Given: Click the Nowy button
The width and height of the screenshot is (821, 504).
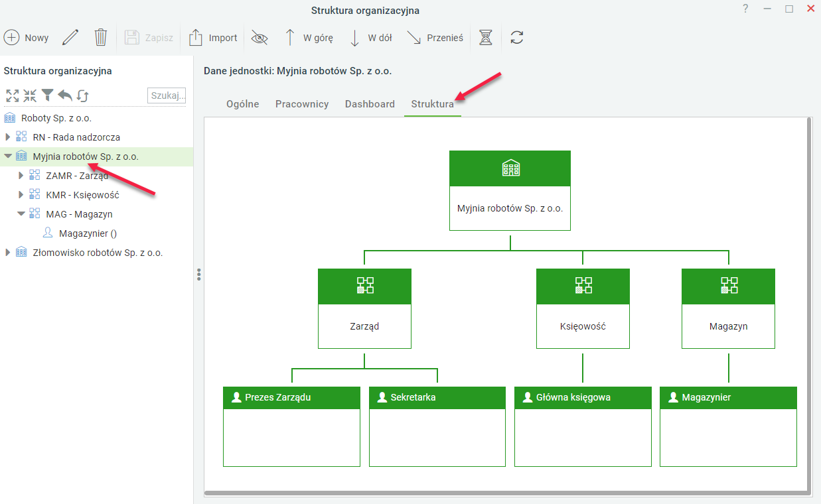Looking at the screenshot, I should (27, 38).
